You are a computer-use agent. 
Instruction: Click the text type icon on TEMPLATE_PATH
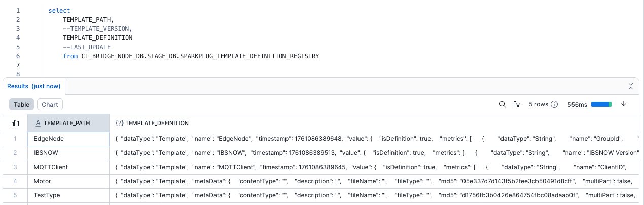tap(38, 123)
